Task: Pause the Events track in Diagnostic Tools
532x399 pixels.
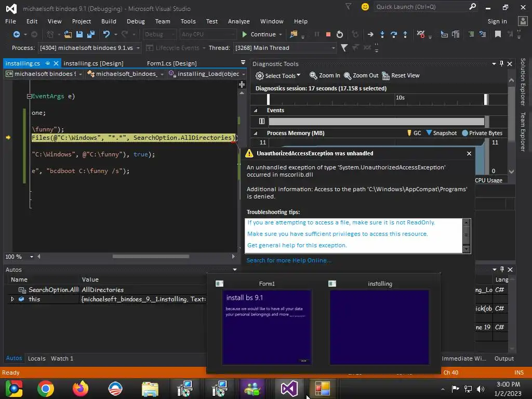Action: click(262, 121)
